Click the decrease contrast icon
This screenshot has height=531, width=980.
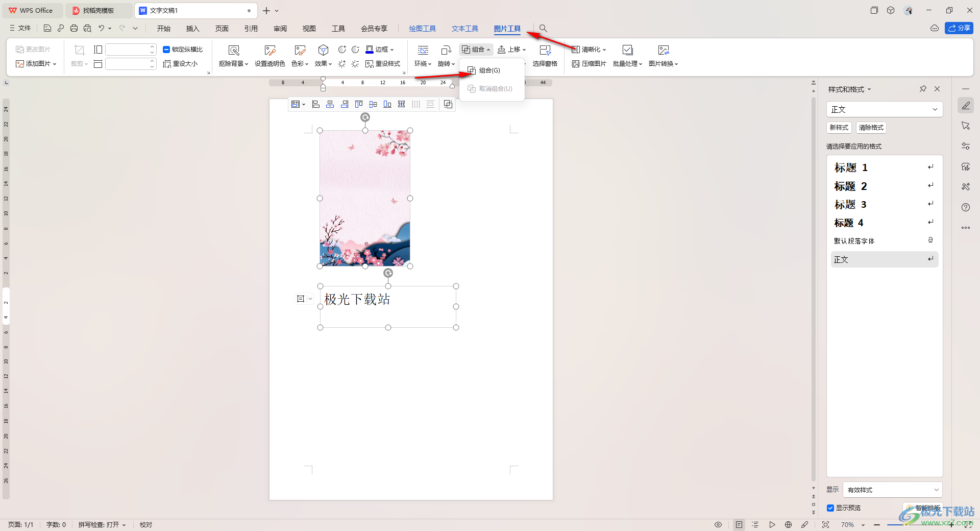pyautogui.click(x=355, y=50)
